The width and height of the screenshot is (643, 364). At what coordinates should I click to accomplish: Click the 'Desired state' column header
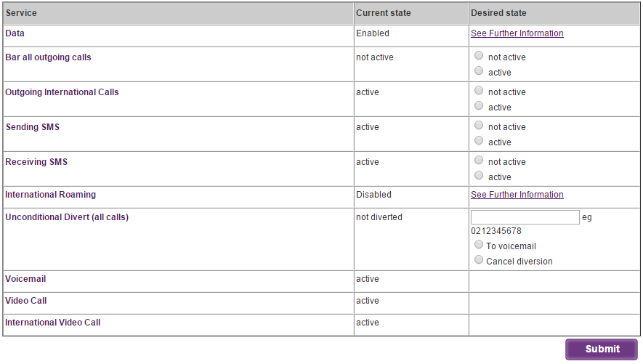tap(498, 13)
